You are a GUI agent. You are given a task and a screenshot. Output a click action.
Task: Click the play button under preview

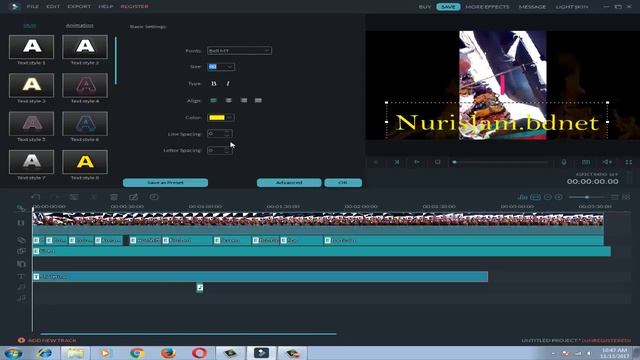(x=417, y=162)
